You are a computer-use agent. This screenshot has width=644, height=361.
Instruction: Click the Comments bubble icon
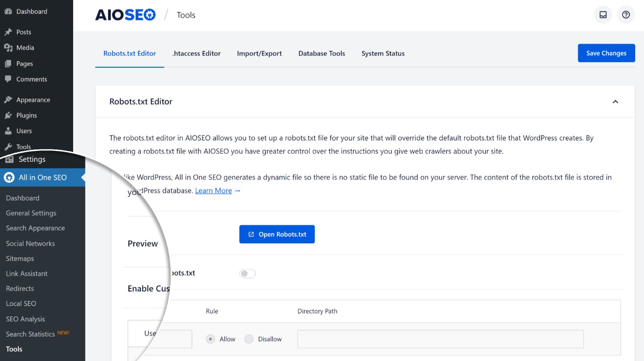(x=8, y=79)
